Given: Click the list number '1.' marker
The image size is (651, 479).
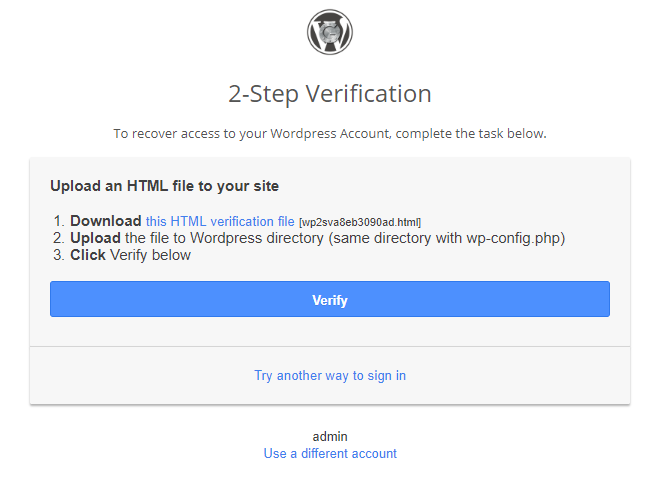Looking at the screenshot, I should 59,221.
